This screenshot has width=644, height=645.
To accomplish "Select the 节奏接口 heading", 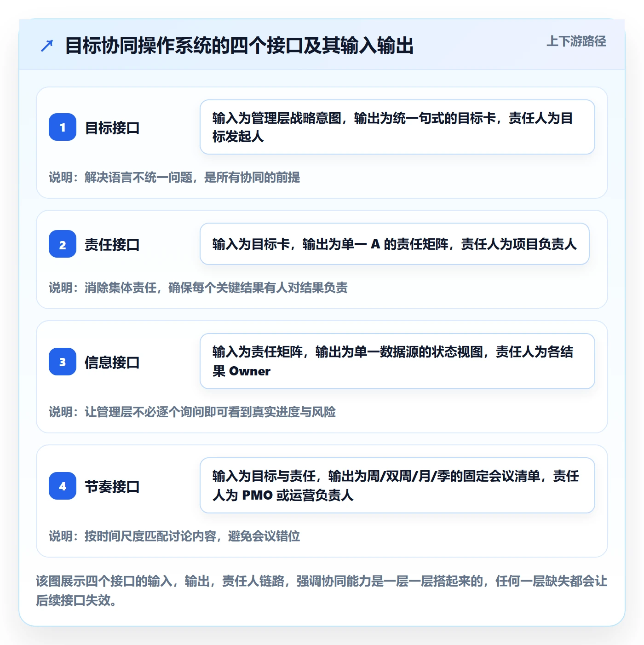I will pyautogui.click(x=112, y=486).
